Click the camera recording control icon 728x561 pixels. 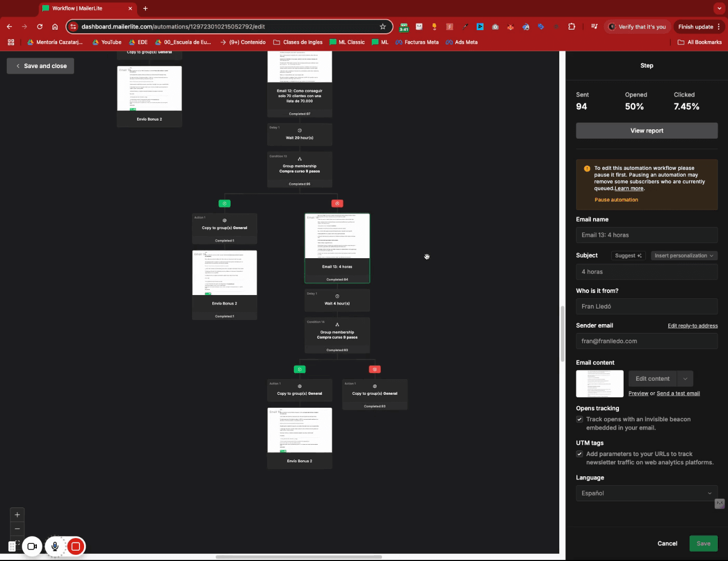coord(32,546)
